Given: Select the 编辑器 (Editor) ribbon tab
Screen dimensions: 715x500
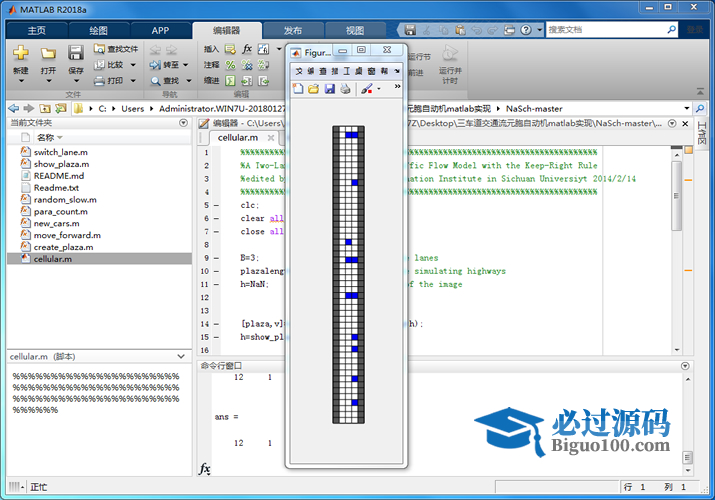Looking at the screenshot, I should click(227, 31).
